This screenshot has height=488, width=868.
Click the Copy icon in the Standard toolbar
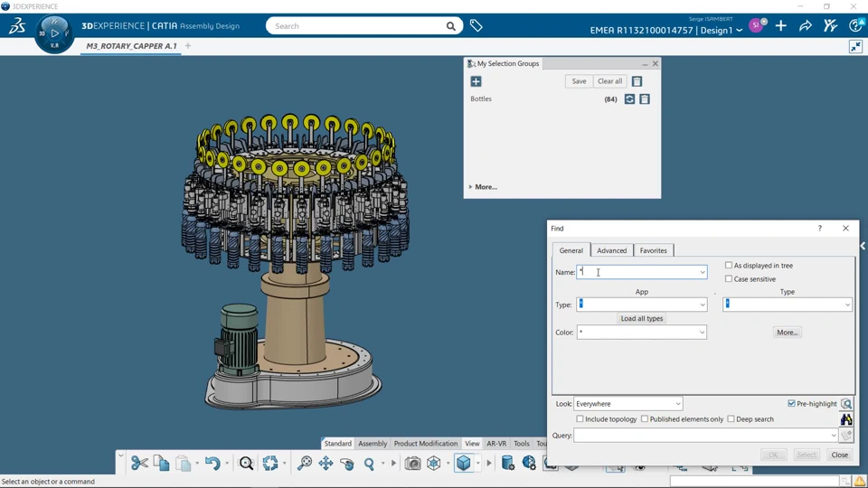pos(161,463)
